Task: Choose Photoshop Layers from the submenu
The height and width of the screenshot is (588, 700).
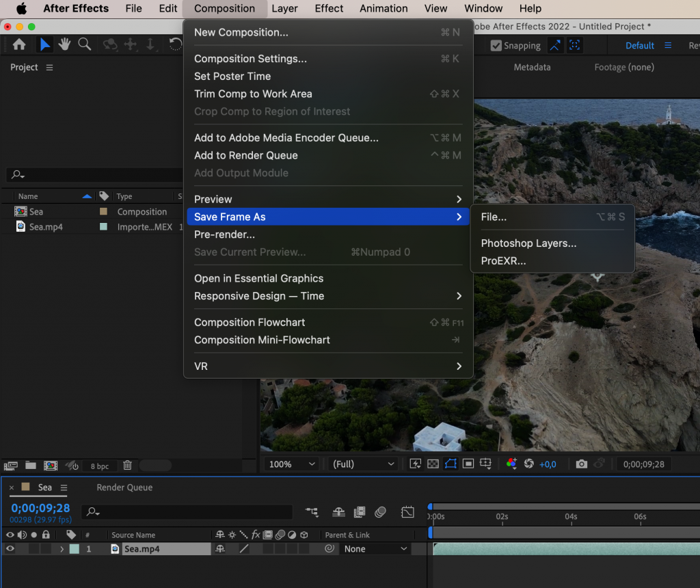Action: click(x=528, y=243)
